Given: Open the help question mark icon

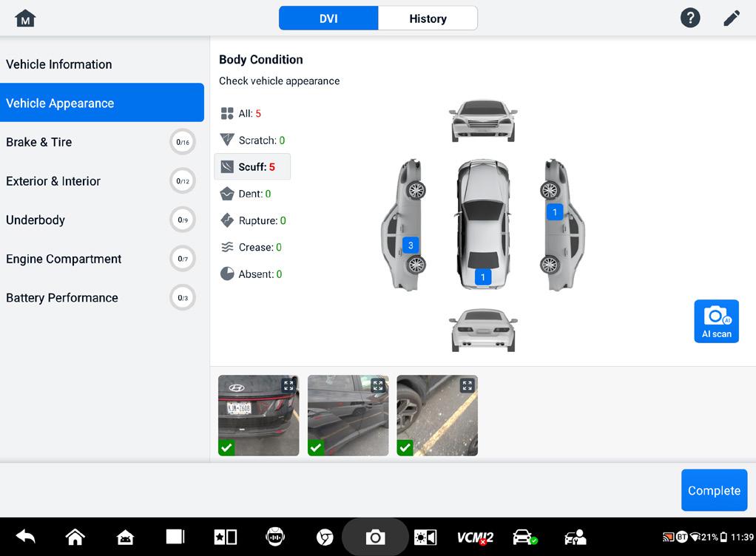Looking at the screenshot, I should point(690,18).
